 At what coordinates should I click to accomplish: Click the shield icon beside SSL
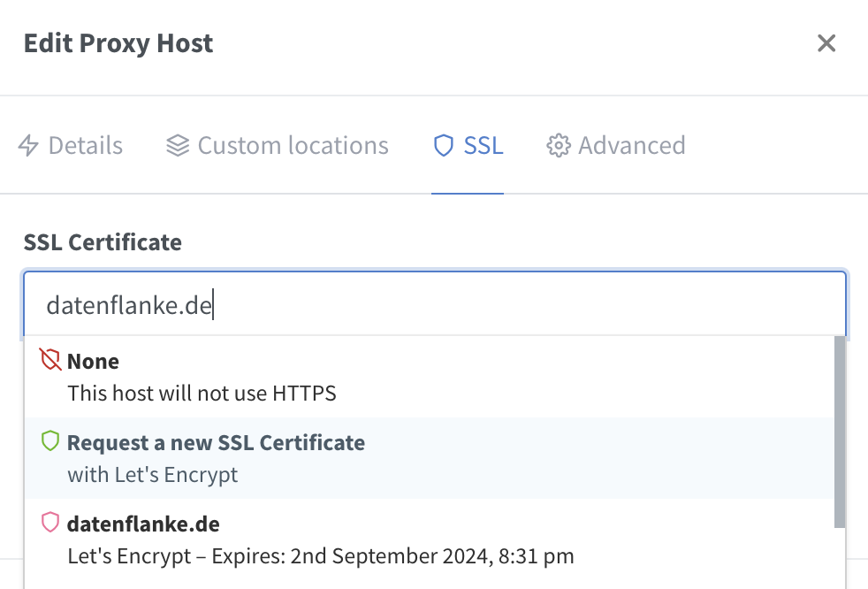[444, 146]
